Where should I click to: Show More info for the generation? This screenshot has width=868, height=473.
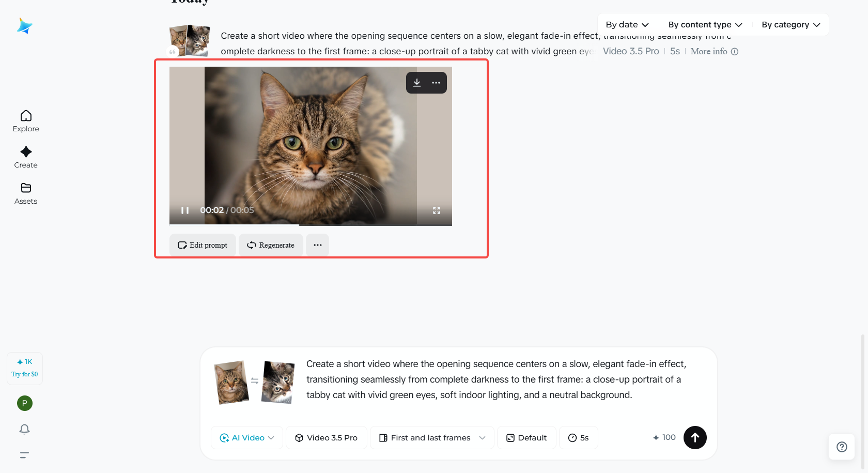(x=715, y=51)
